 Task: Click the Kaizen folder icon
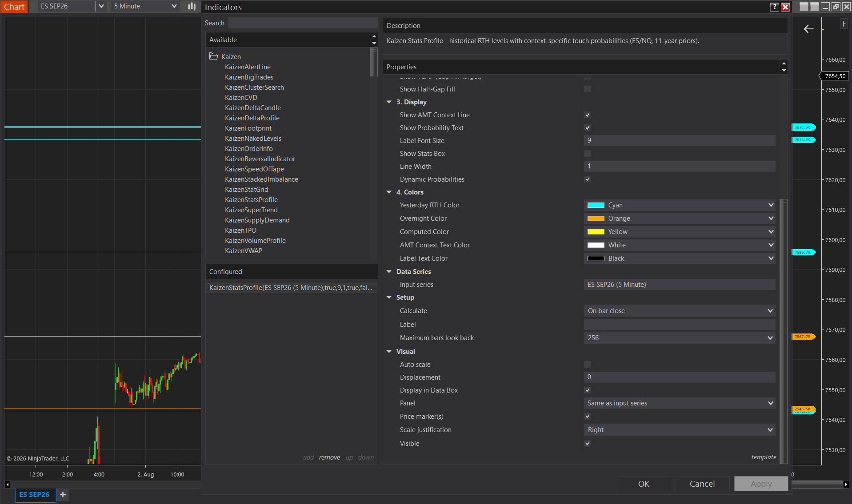[x=214, y=56]
